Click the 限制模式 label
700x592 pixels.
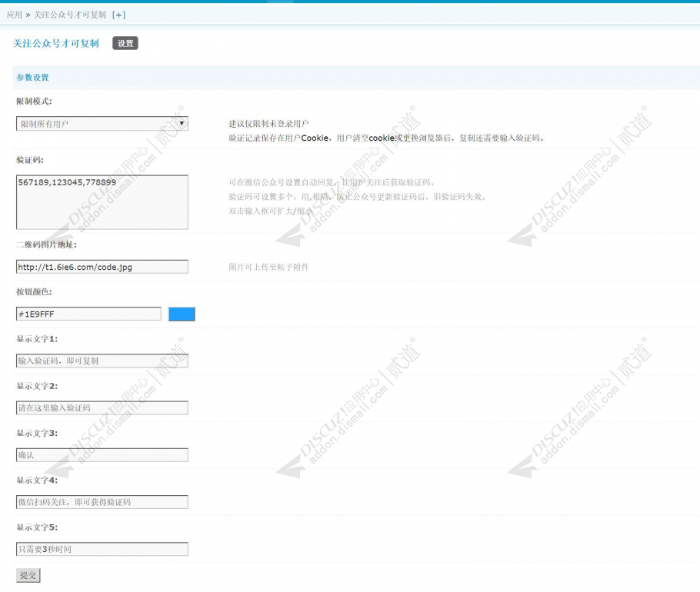tap(34, 101)
